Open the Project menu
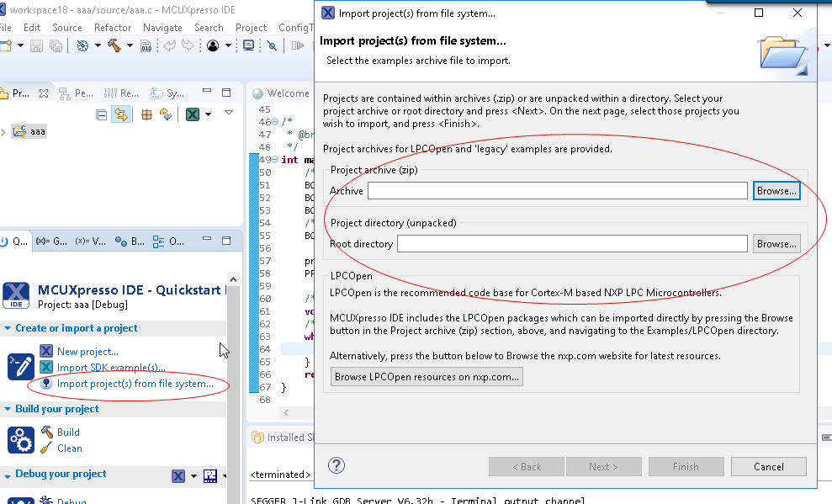832x504 pixels. click(x=251, y=28)
